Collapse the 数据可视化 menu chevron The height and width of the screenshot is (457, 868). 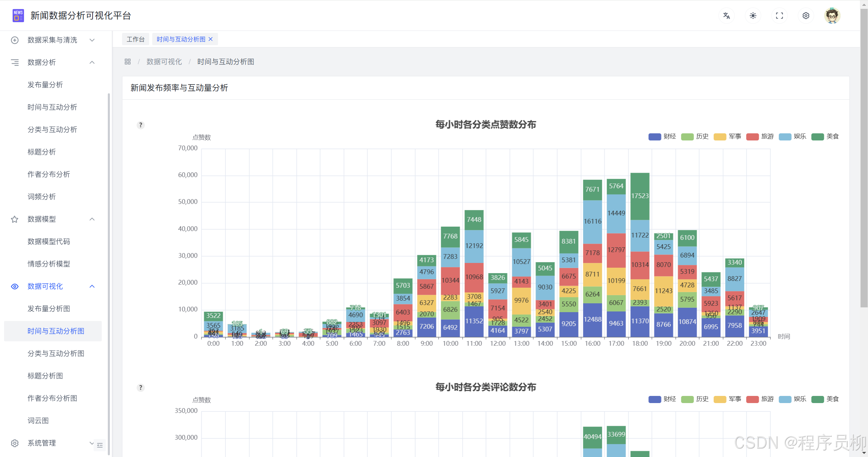[92, 286]
